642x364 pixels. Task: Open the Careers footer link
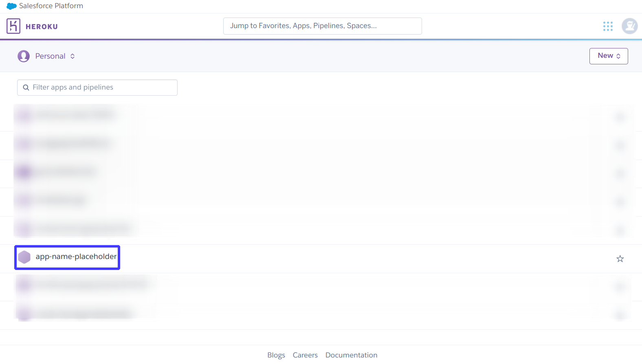tap(305, 355)
